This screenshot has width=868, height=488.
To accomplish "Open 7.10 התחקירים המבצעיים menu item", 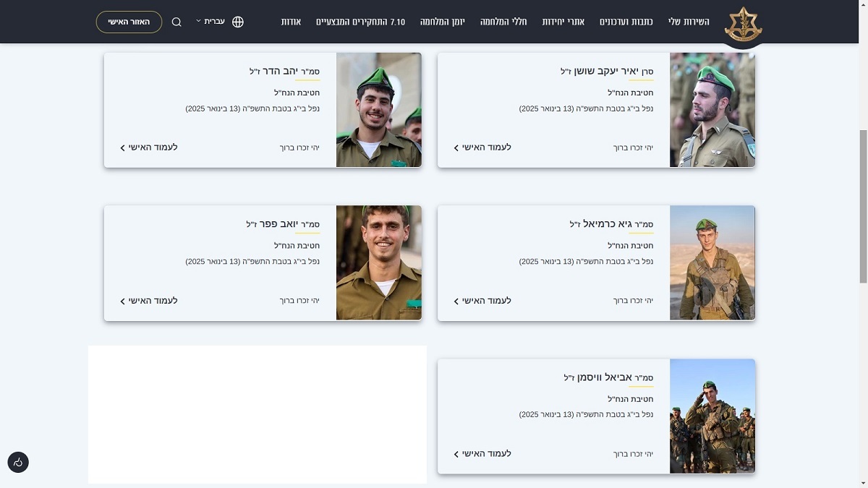I will 360,22.
